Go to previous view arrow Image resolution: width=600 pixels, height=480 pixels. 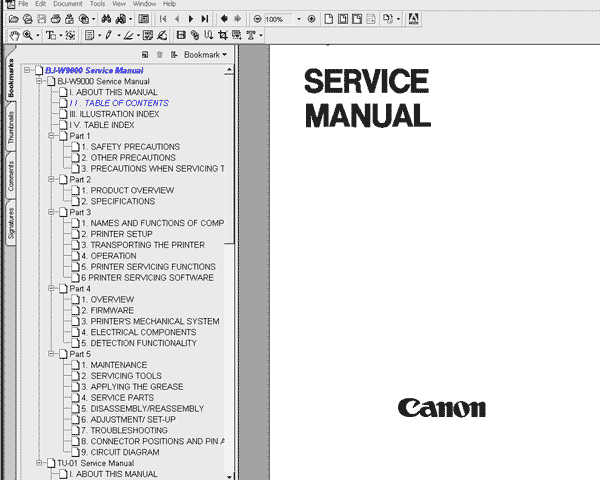(224, 19)
